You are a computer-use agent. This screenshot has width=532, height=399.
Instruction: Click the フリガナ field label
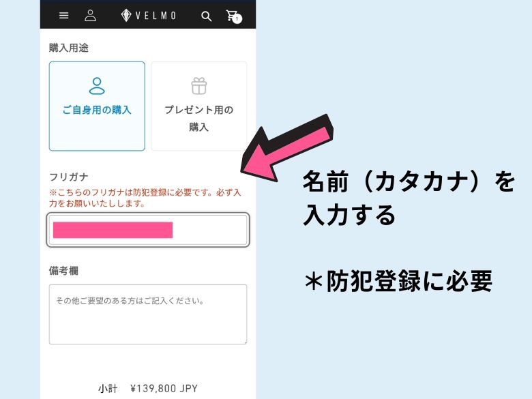69,177
